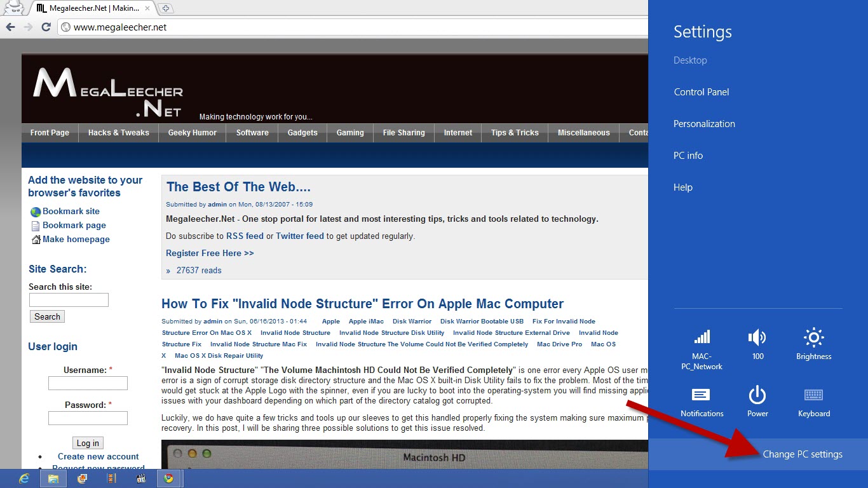Select the Gaming nav tab

click(350, 133)
